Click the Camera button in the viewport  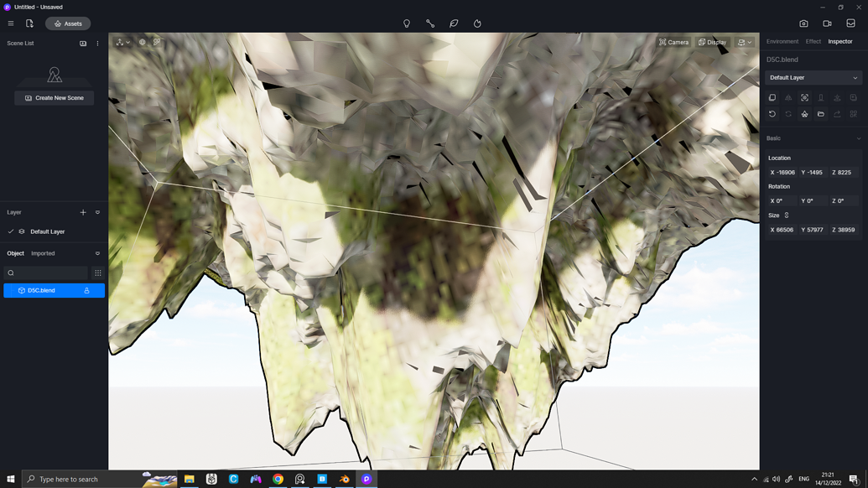[x=673, y=42]
